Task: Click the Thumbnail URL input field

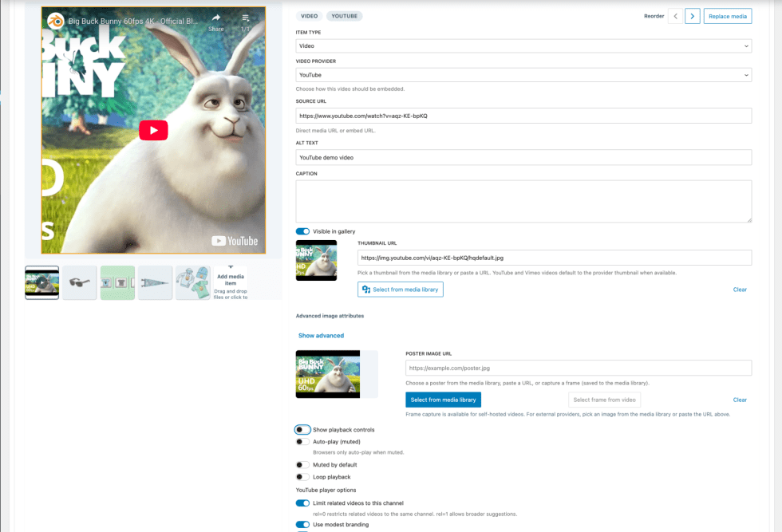Action: [x=555, y=258]
